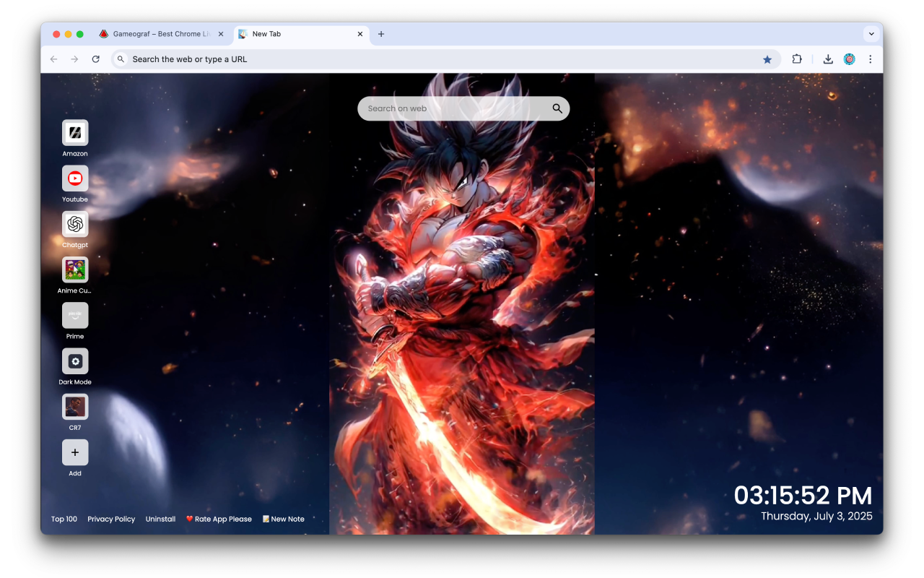Open the tab search chevron
The height and width of the screenshot is (578, 924).
click(x=871, y=33)
